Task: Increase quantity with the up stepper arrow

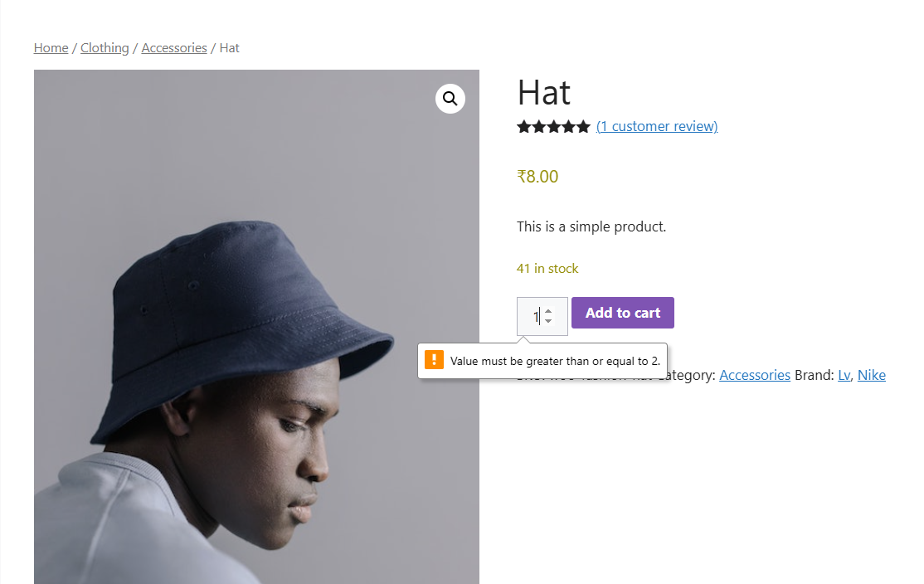Action: coord(548,311)
